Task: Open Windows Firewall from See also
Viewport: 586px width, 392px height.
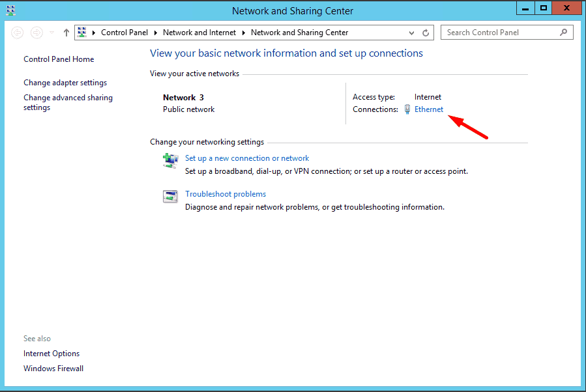Action: click(x=53, y=369)
